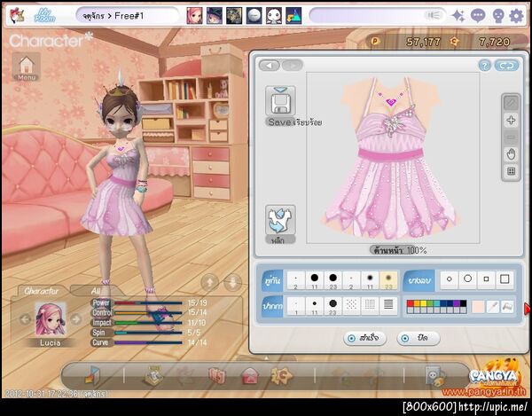Click the pink-haired character shortcut icon

(x=194, y=16)
